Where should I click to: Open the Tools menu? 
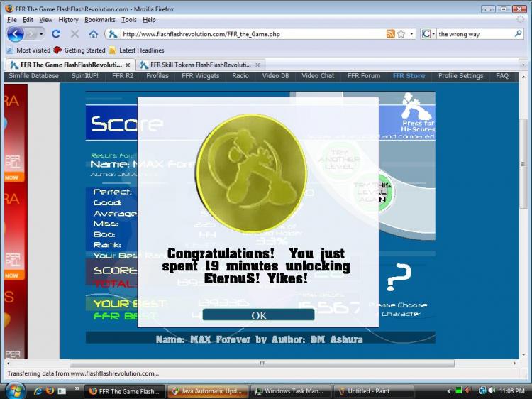(x=129, y=20)
